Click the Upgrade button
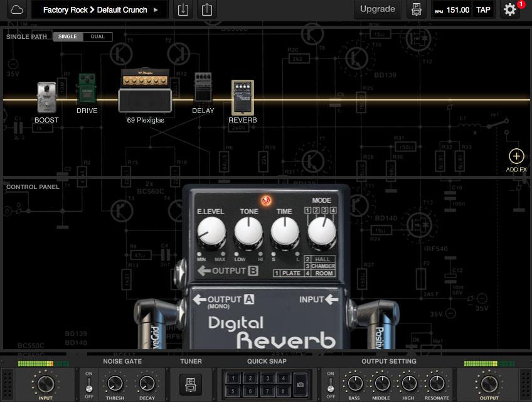 click(377, 9)
